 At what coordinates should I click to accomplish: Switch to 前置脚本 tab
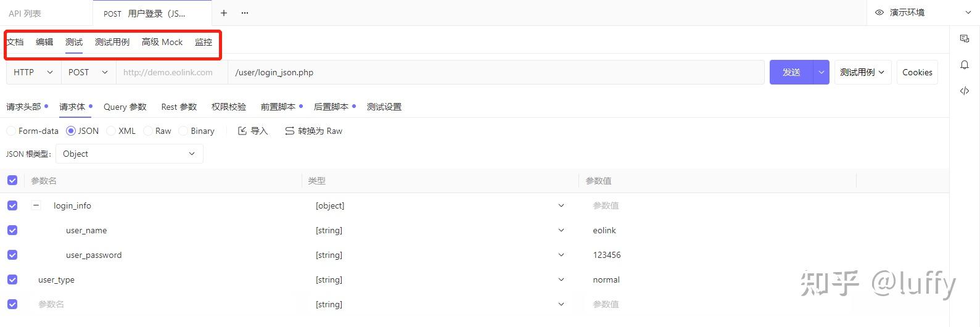278,107
